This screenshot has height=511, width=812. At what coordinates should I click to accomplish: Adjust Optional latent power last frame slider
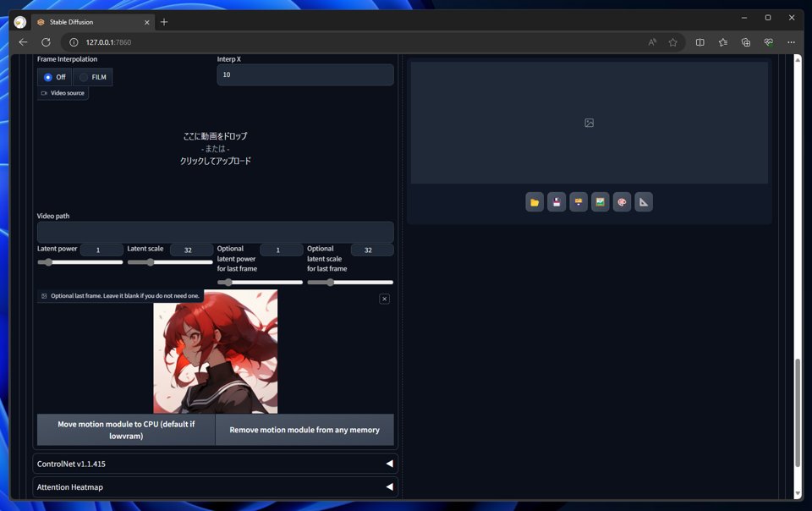click(x=260, y=283)
